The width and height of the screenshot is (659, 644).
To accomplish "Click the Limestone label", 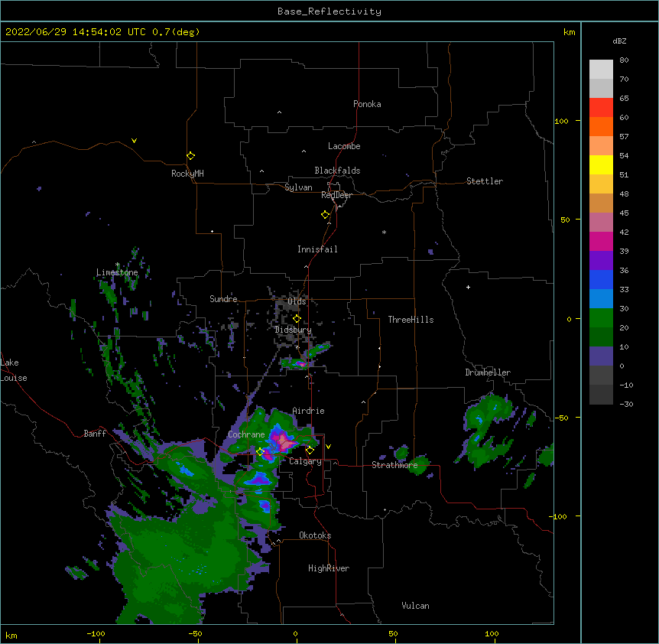I will pos(117,272).
